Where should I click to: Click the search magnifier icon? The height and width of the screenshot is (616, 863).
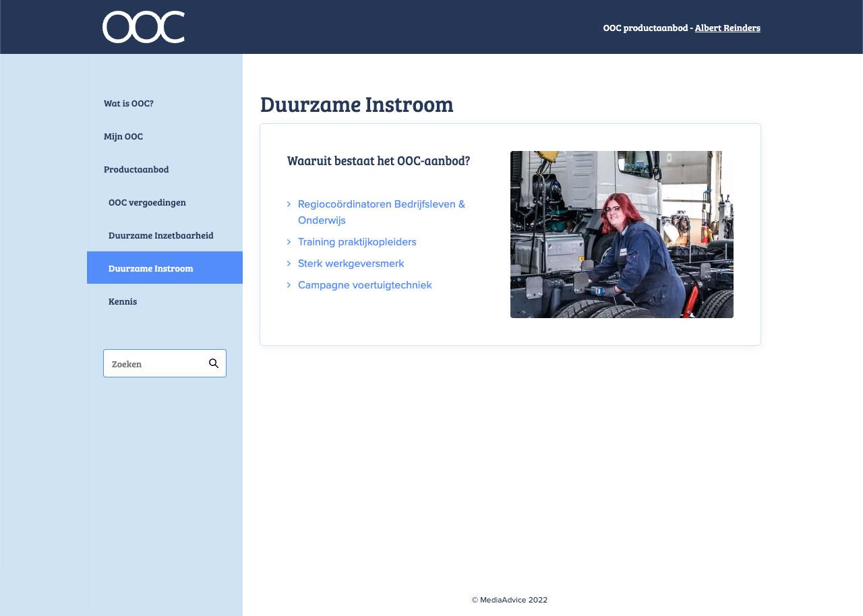coord(214,363)
